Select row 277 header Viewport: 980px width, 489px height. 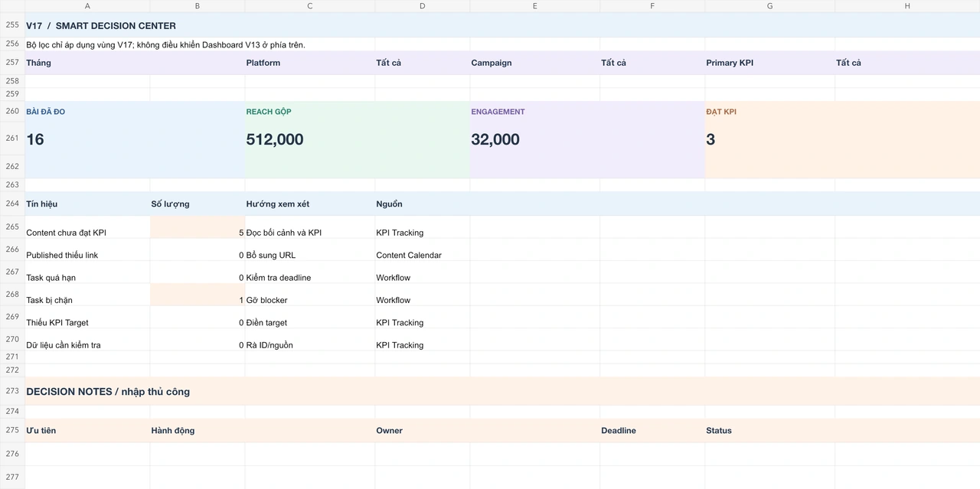[x=12, y=477]
